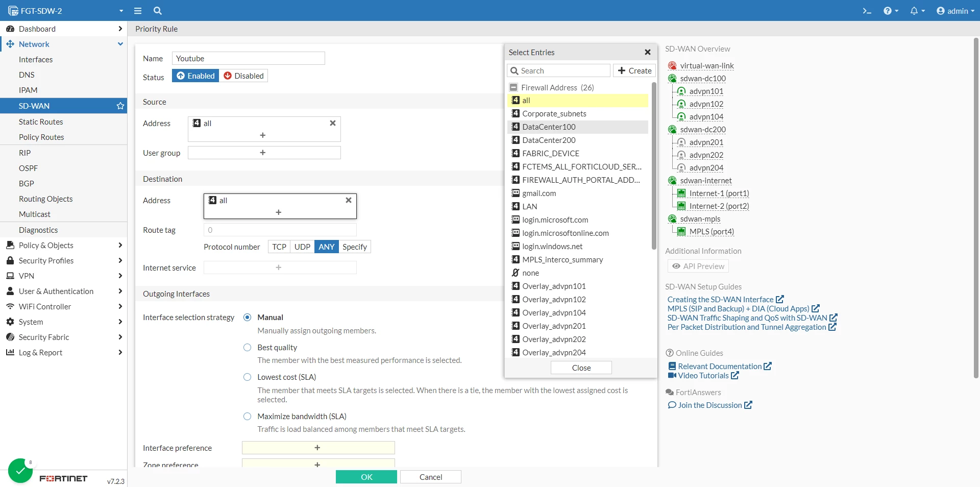Click the advpn101 member icon

click(681, 91)
